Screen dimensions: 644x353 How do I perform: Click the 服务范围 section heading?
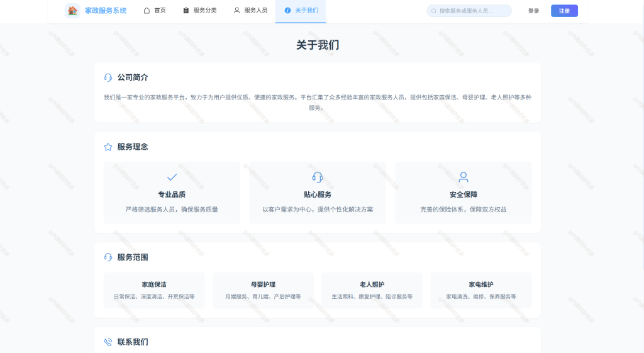tap(133, 257)
